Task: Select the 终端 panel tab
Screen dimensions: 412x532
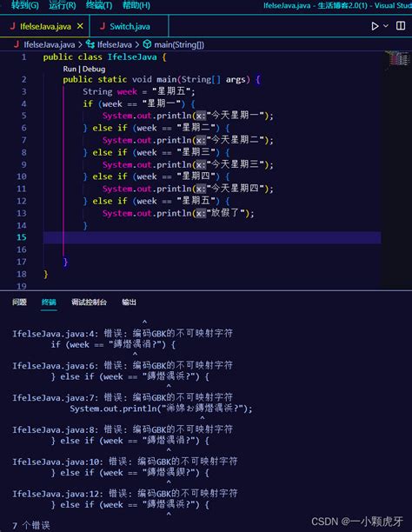Action: [x=49, y=302]
